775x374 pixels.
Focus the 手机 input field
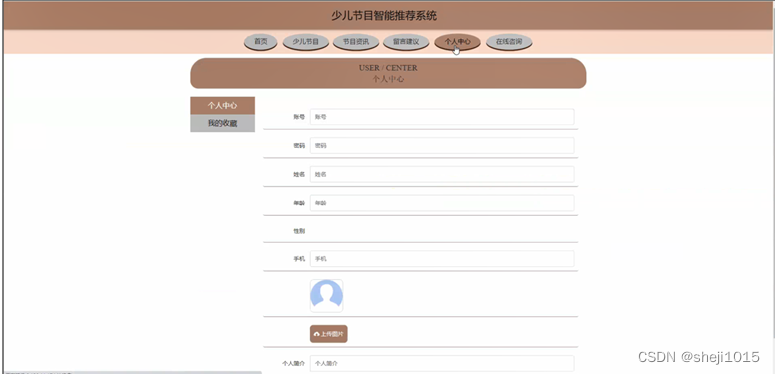(442, 259)
